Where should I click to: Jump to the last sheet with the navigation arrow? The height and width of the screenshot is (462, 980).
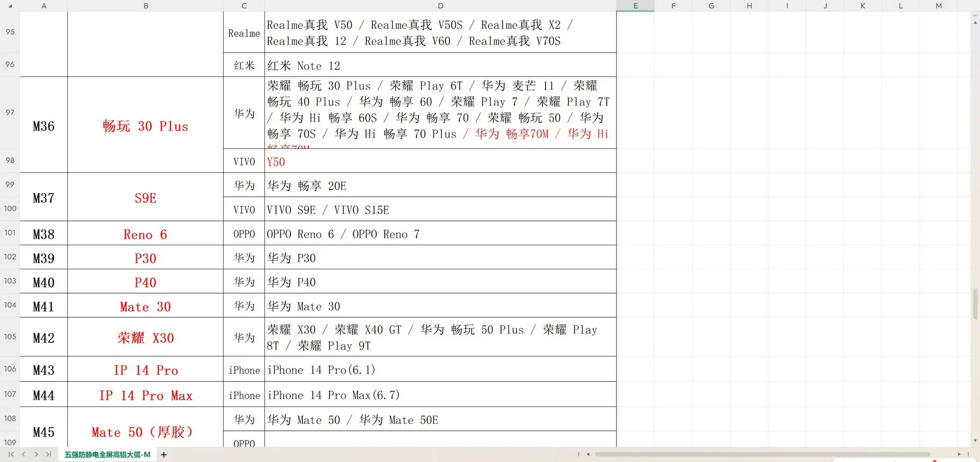point(48,454)
